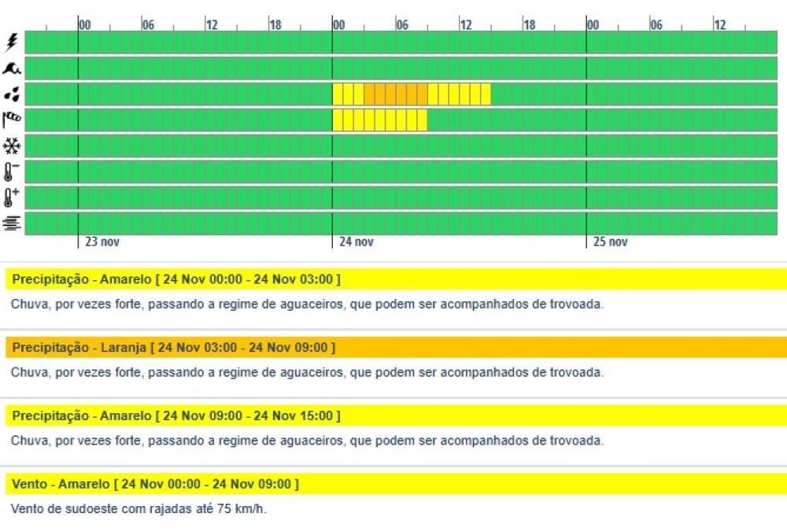
Task: Click the wind sock warning icon
Action: (x=12, y=120)
